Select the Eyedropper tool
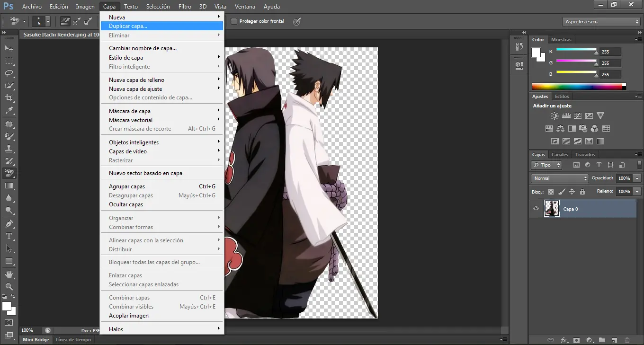The image size is (644, 345). [x=9, y=111]
